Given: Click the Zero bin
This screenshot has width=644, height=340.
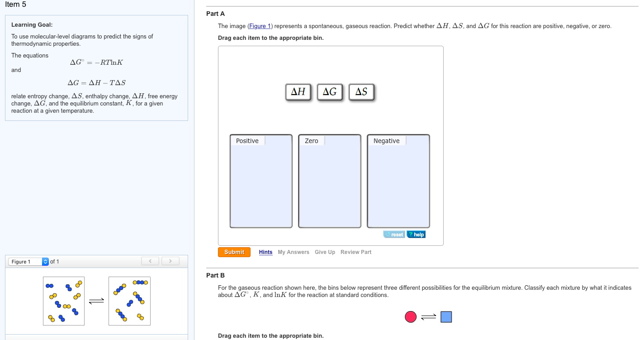Looking at the screenshot, I should click(329, 181).
